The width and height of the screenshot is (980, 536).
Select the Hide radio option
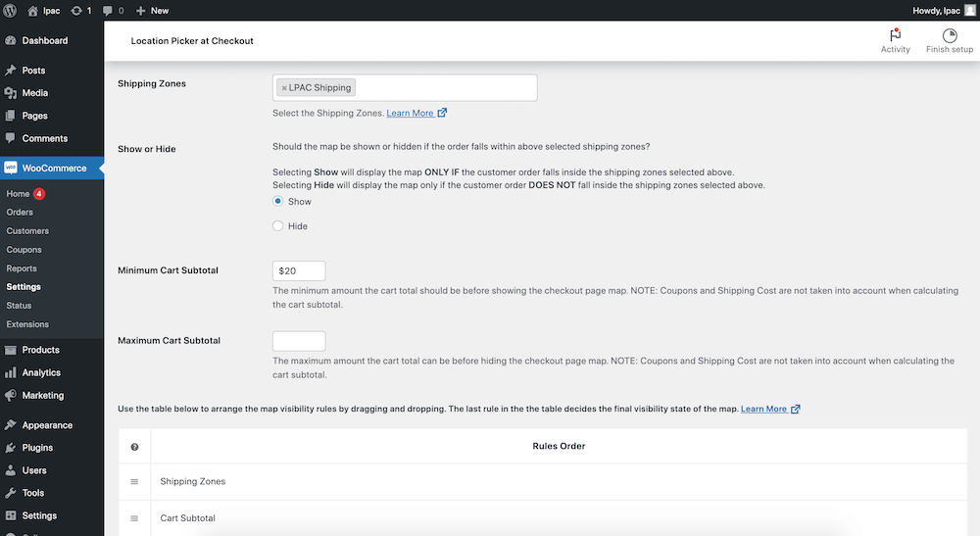coord(277,226)
